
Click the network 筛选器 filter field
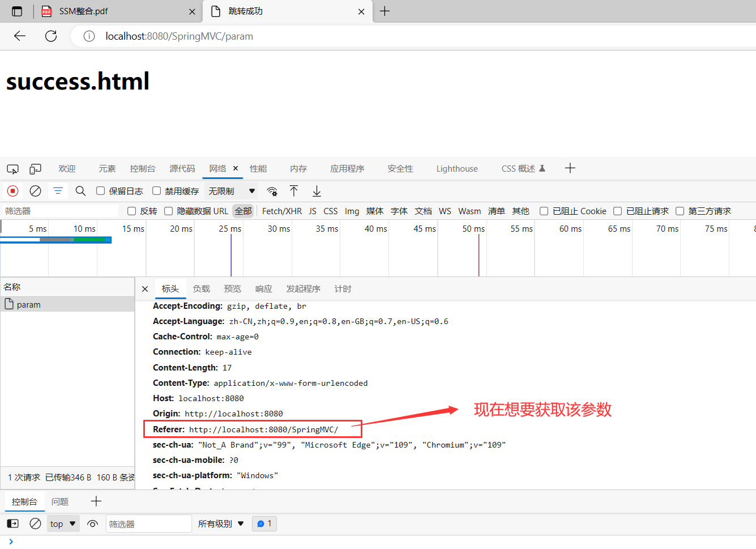(x=59, y=211)
